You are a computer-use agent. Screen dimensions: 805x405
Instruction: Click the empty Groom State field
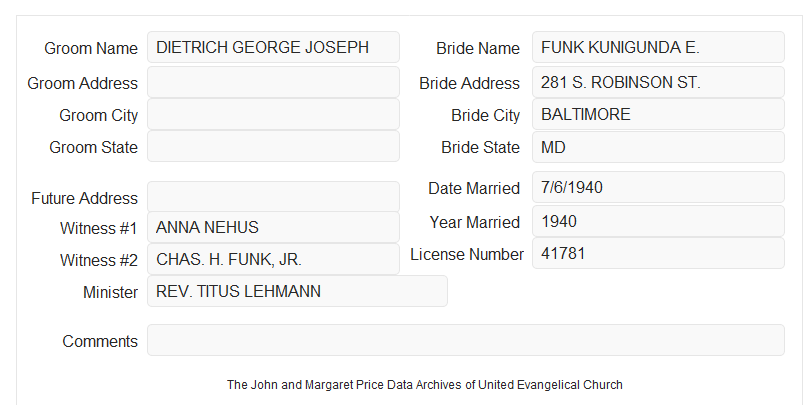coord(273,146)
